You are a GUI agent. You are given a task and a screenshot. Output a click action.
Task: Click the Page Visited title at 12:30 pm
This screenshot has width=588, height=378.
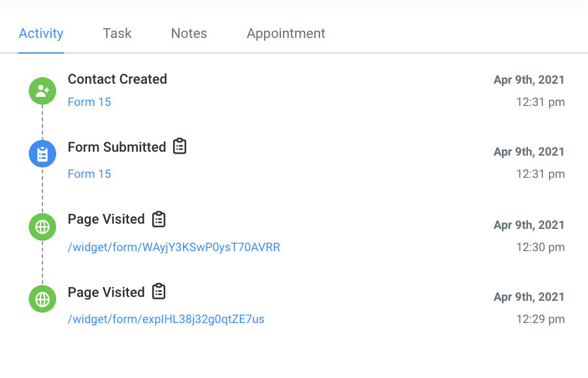106,219
